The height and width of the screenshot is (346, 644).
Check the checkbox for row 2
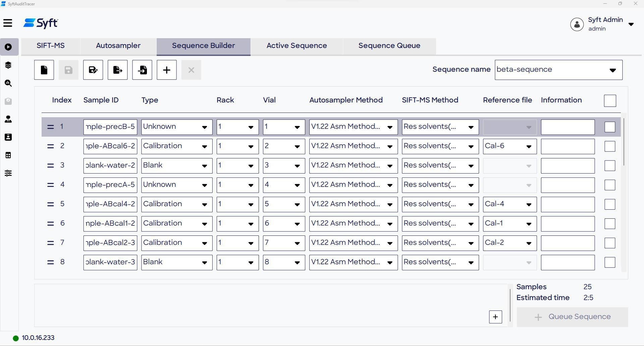click(610, 146)
